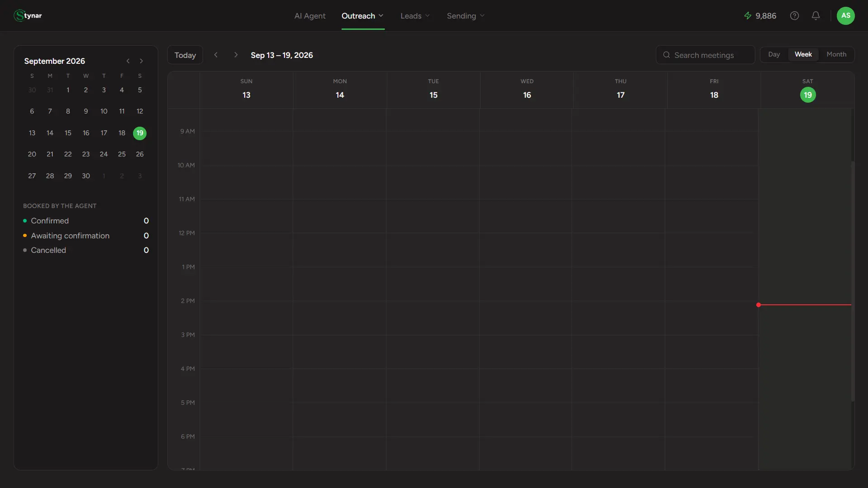The width and height of the screenshot is (868, 488).
Task: Click the calendar vertical scrollbar
Action: coord(853,280)
